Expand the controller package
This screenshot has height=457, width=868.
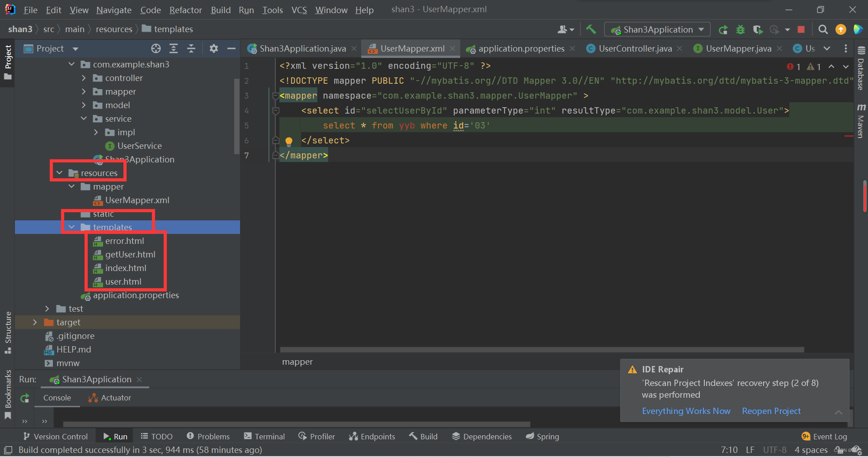click(84, 78)
